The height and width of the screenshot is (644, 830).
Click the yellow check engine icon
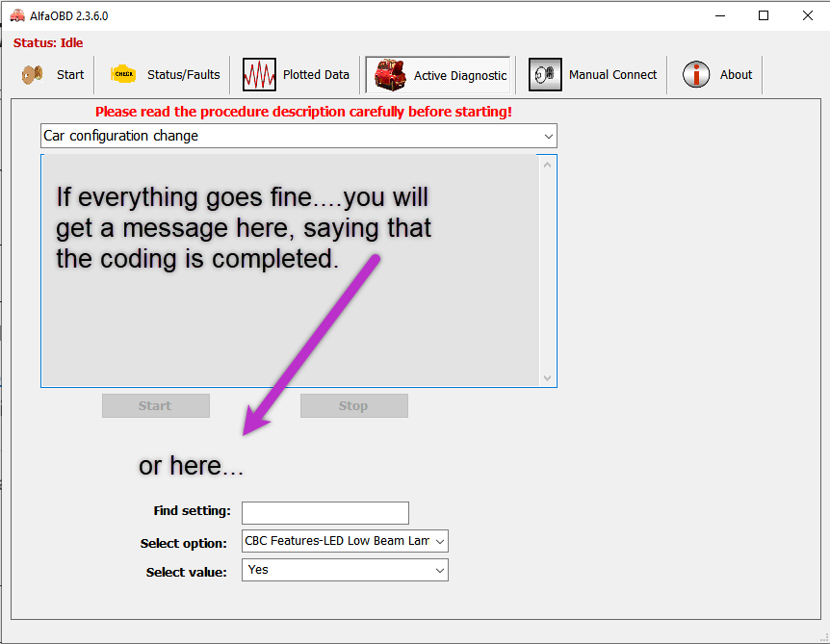(x=123, y=75)
